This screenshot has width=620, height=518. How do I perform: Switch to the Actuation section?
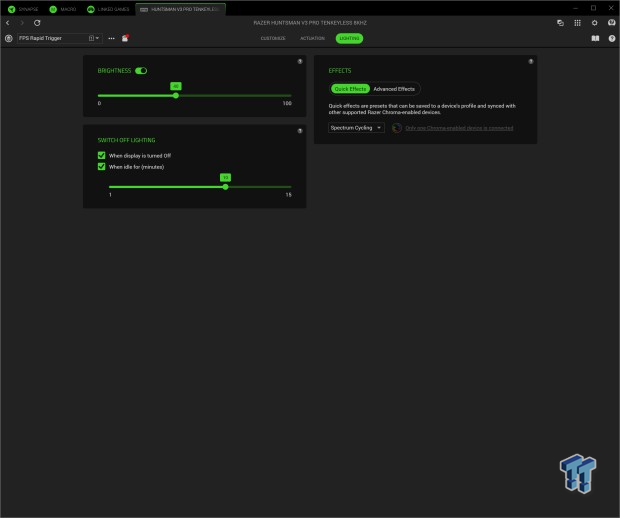pyautogui.click(x=312, y=38)
